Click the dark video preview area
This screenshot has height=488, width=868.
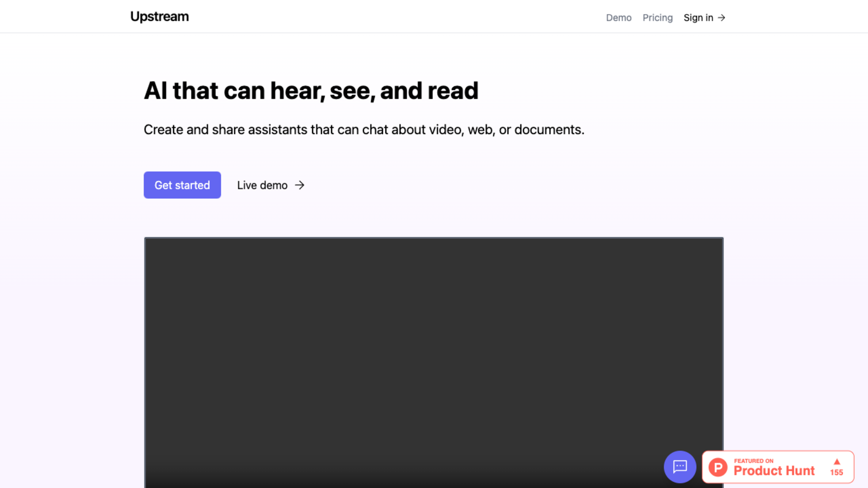coord(434,354)
